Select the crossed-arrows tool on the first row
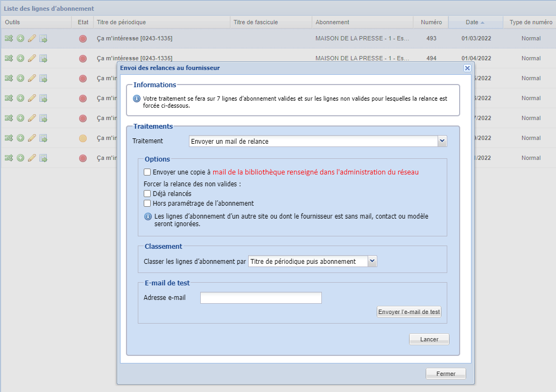 tap(9, 38)
